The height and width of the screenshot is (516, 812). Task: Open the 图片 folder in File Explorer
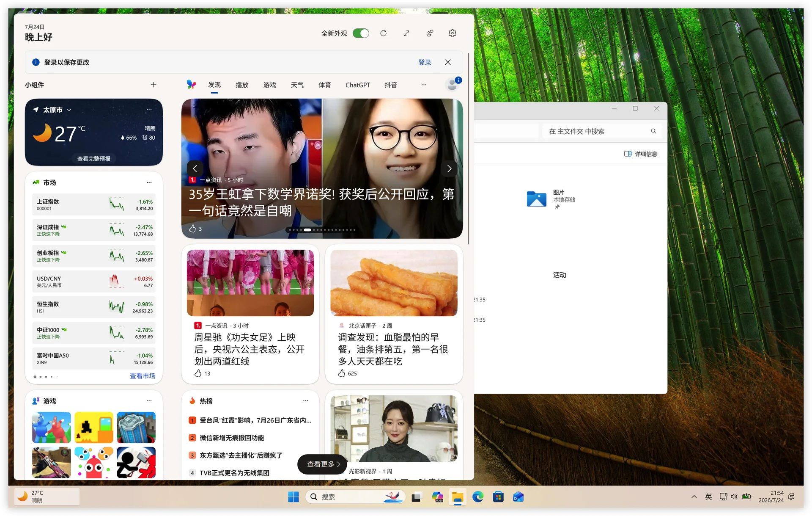coord(551,199)
